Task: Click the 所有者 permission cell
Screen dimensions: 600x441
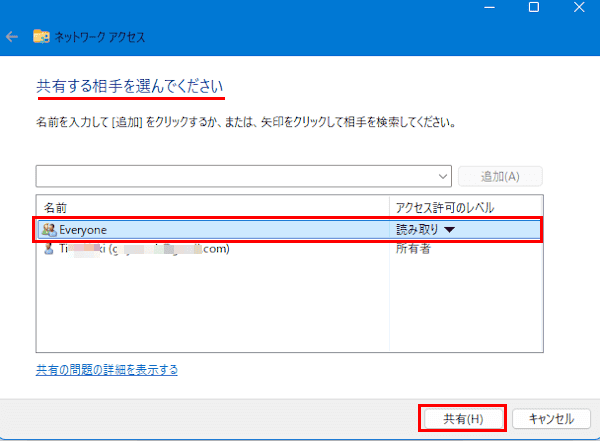Action: click(413, 249)
